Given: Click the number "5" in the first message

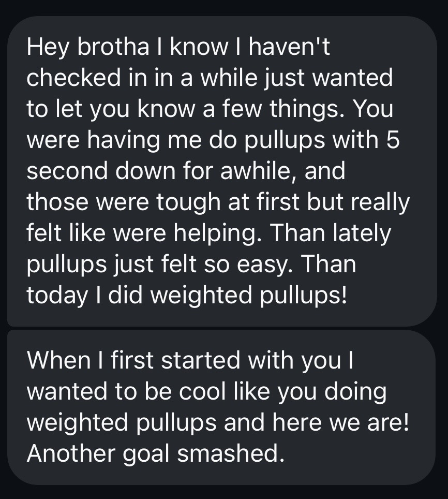Looking at the screenshot, I should click(393, 140).
